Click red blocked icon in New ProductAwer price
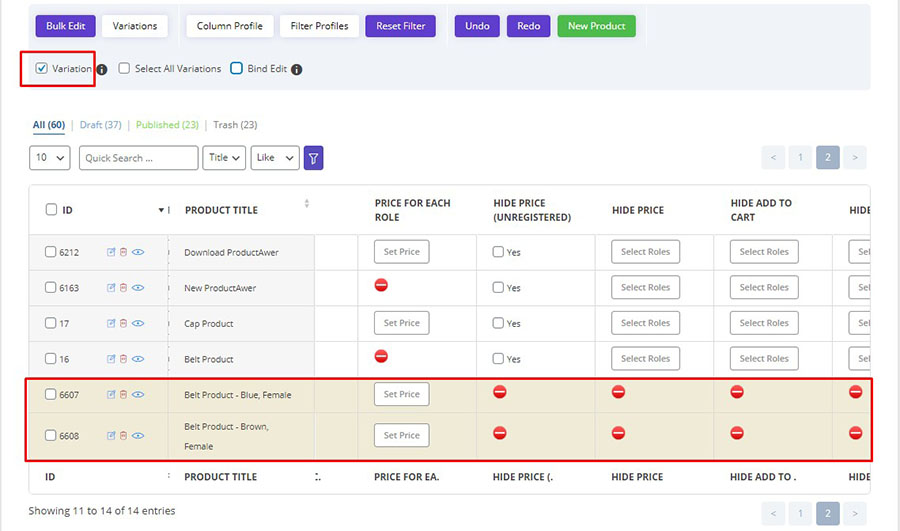Viewport: 900px width, 531px height. tap(381, 285)
